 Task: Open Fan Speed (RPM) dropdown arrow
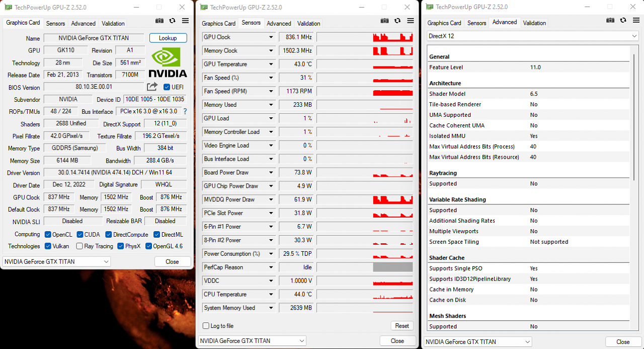(x=271, y=92)
